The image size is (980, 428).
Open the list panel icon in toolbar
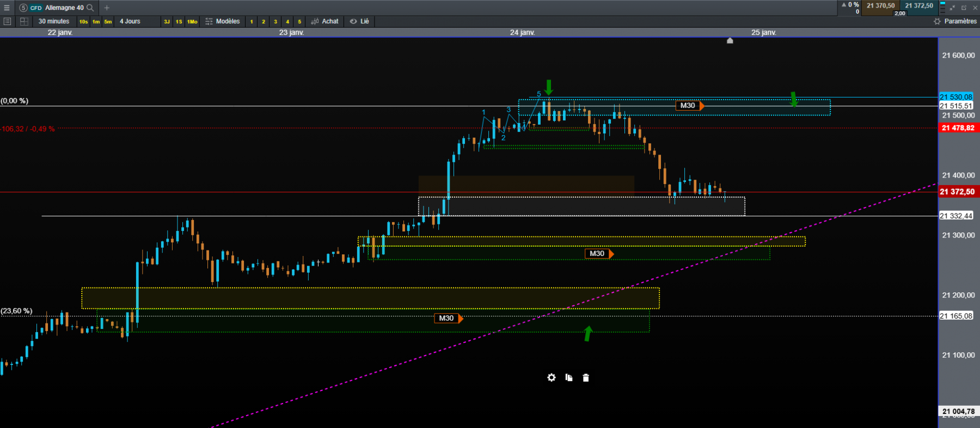7,21
